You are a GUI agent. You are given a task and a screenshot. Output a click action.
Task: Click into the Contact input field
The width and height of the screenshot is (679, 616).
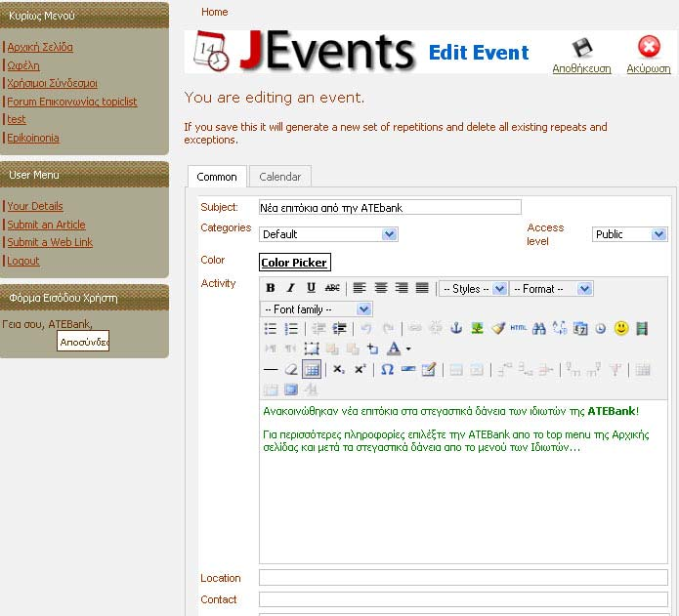[463, 599]
